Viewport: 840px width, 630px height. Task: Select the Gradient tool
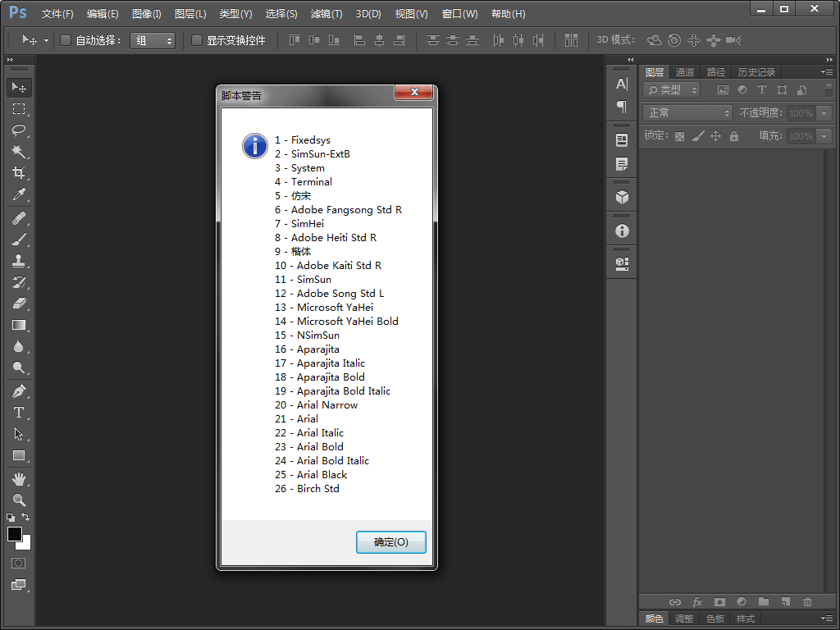point(19,325)
